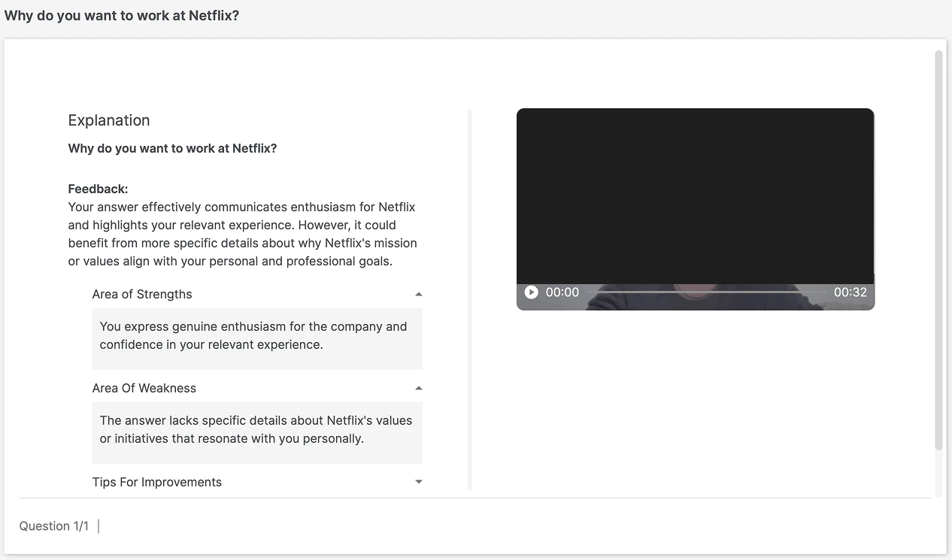Click the video progress slider track

706,292
